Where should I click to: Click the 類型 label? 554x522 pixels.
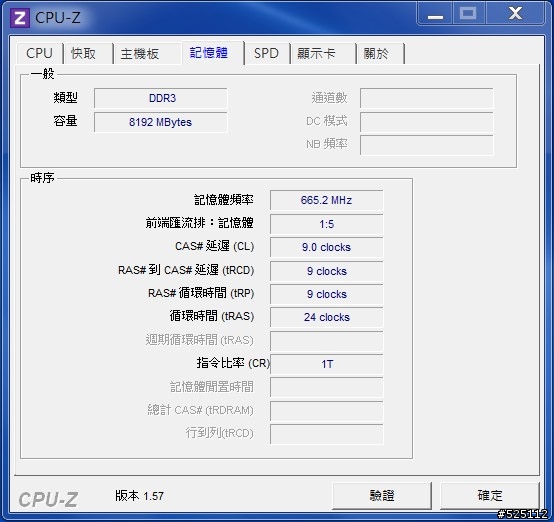tap(65, 98)
